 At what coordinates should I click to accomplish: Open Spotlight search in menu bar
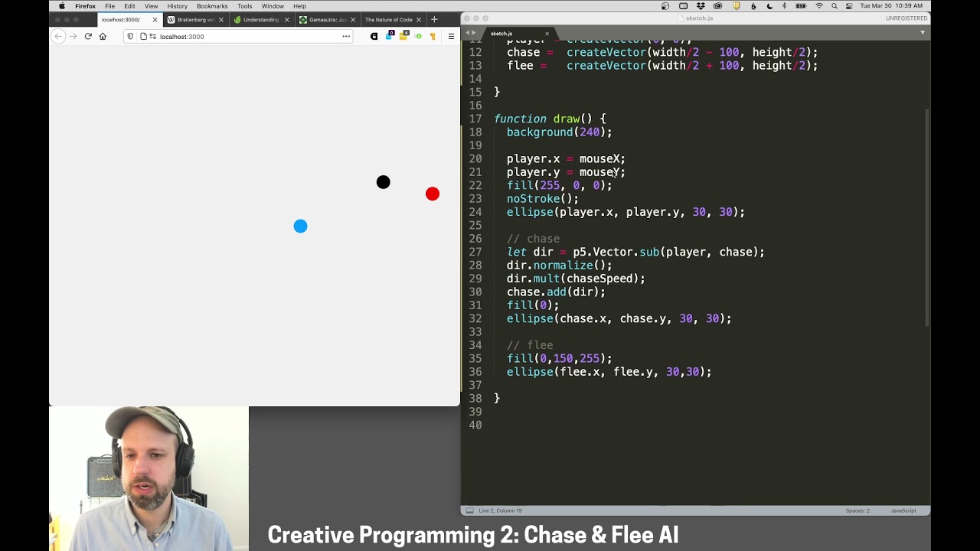point(835,6)
